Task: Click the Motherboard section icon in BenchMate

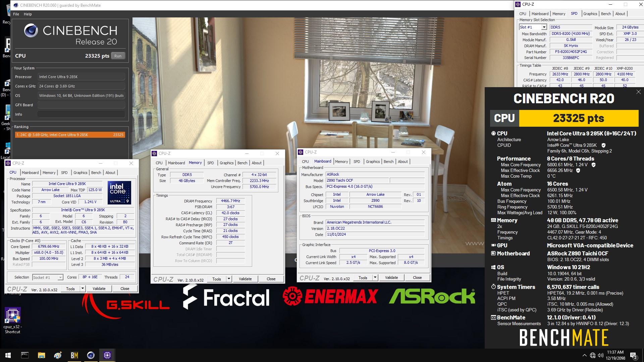Action: point(493,253)
